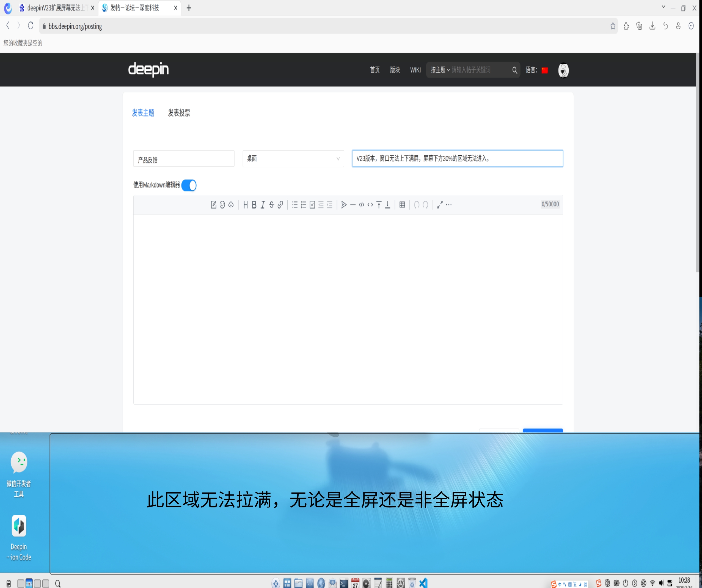Screen dimensions: 702x588
Task: Click the insert-line-after icon
Action: (387, 205)
